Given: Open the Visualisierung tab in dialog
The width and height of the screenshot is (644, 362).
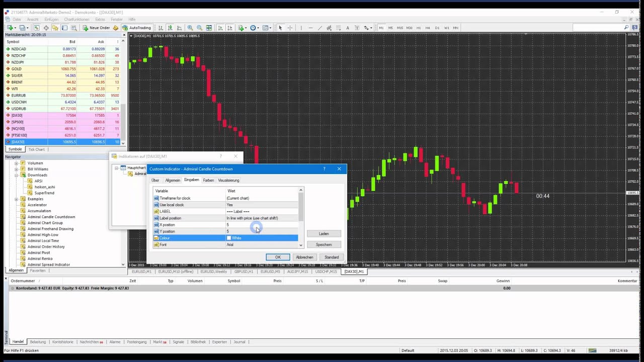Looking at the screenshot, I should [229, 180].
